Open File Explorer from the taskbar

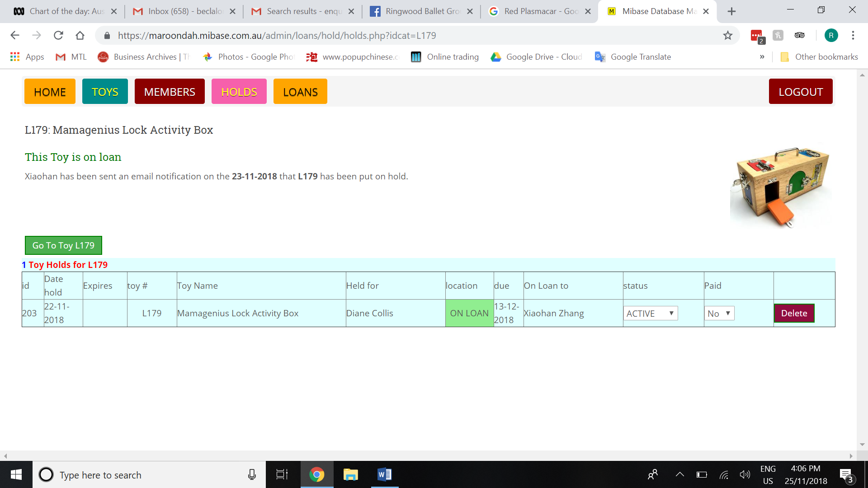(350, 474)
